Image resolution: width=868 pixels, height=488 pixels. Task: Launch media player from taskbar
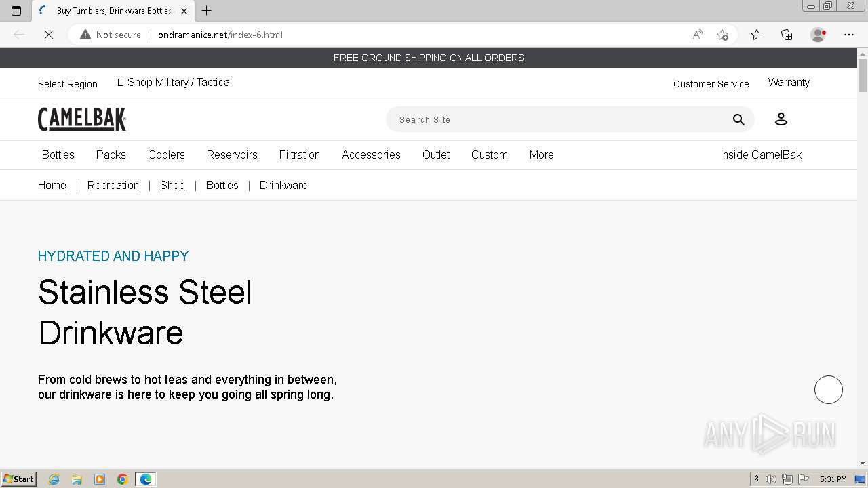pyautogui.click(x=100, y=479)
